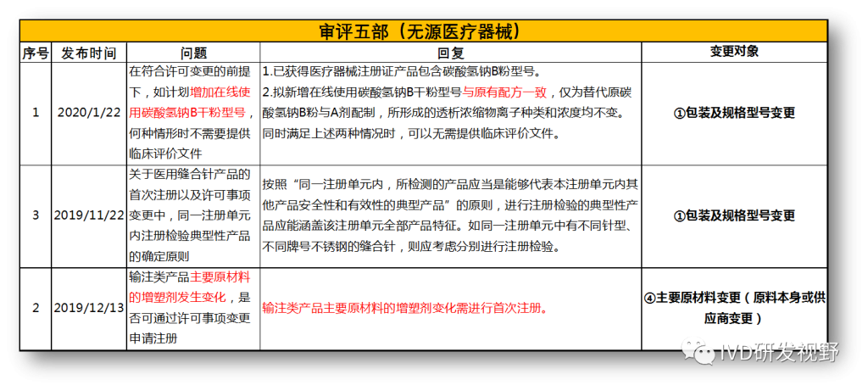Click ①包装及规格型号变更 in the 2019/11/22 row

[x=733, y=215]
